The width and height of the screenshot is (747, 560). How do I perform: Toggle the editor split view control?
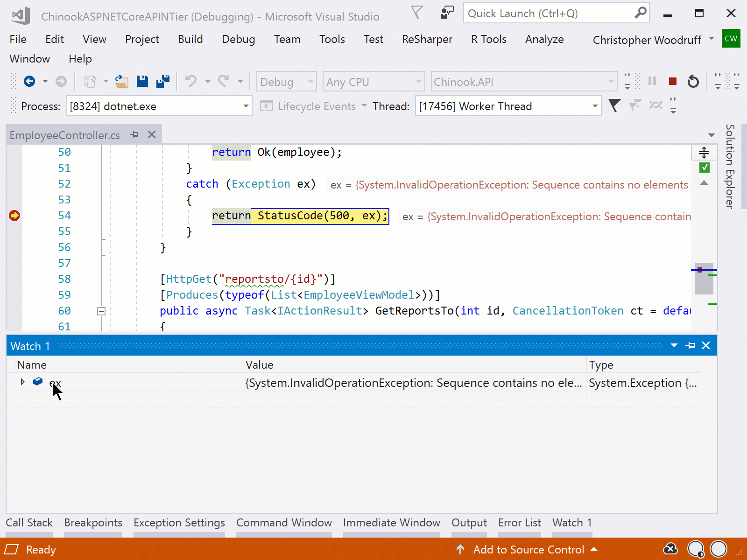click(x=704, y=152)
